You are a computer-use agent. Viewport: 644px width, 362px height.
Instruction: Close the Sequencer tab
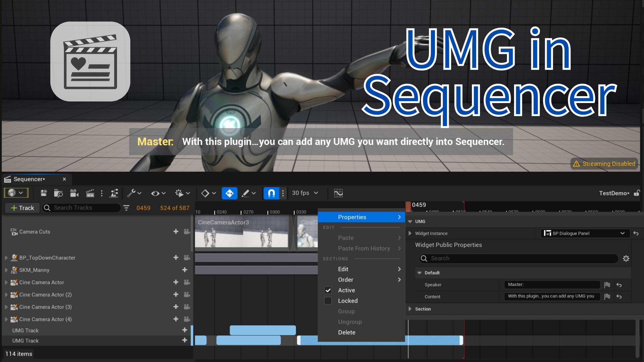point(64,179)
